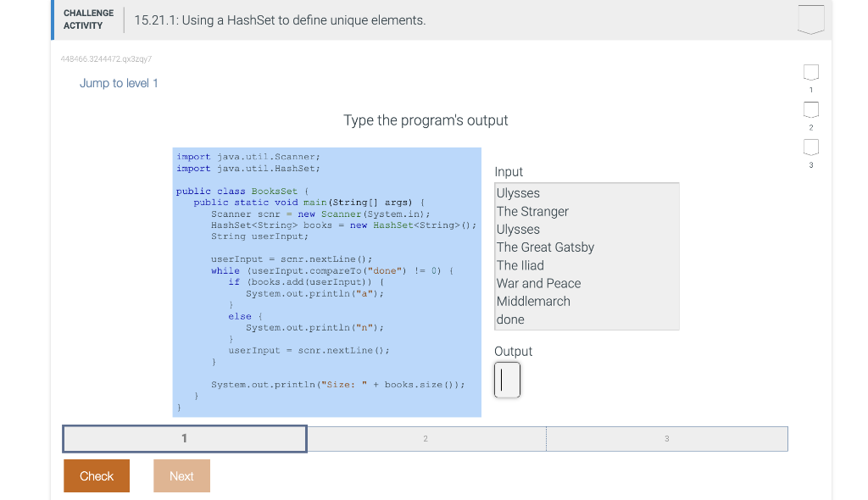Screen dimensions: 868x500
Task: Select step 2 in the progress bar
Action: point(426,438)
